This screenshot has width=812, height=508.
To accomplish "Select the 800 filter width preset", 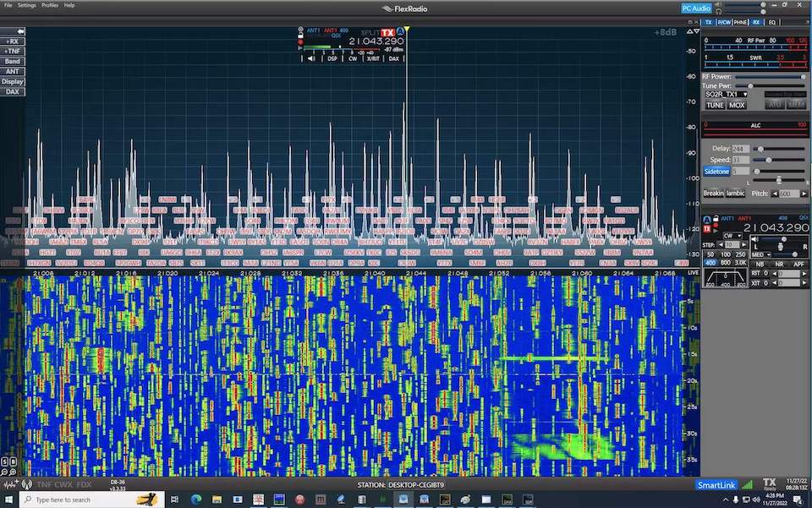I will coord(726,263).
